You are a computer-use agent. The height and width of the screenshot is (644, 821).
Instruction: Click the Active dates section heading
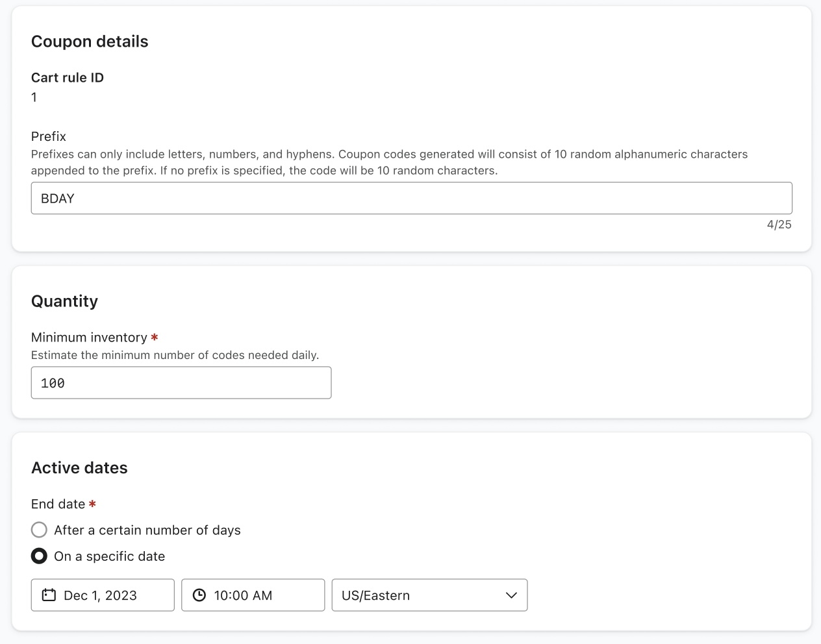[79, 467]
